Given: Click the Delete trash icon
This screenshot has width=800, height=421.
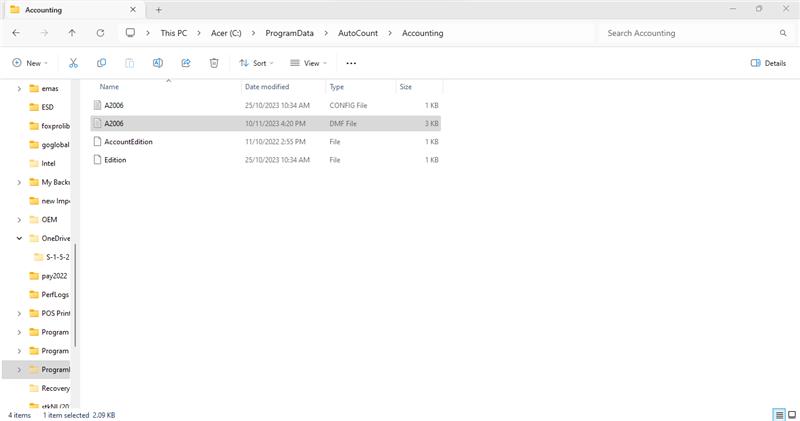Looking at the screenshot, I should (214, 63).
